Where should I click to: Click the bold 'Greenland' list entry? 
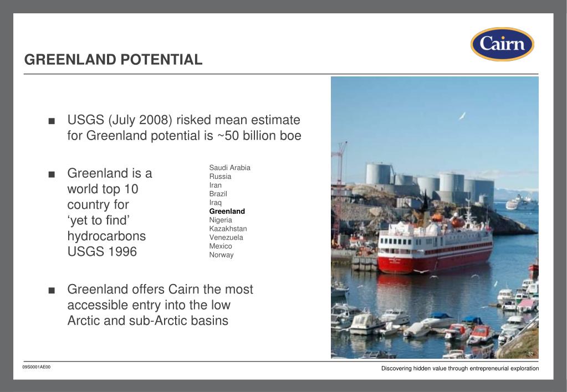click(x=227, y=212)
